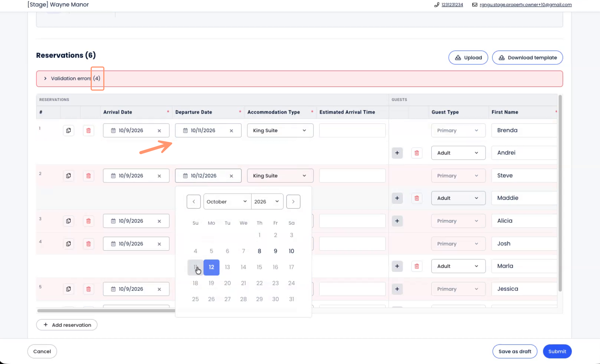
Task: Go to next month in calendar
Action: coord(293,202)
